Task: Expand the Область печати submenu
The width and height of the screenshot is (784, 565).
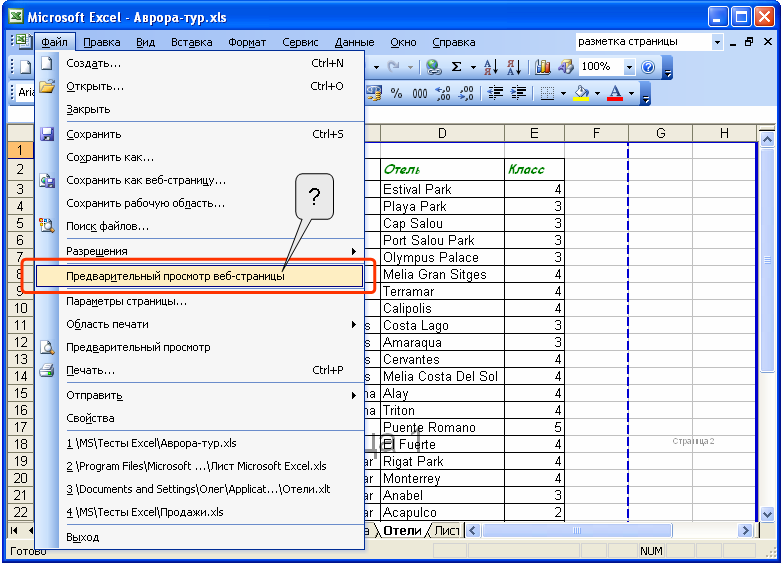Action: click(199, 324)
